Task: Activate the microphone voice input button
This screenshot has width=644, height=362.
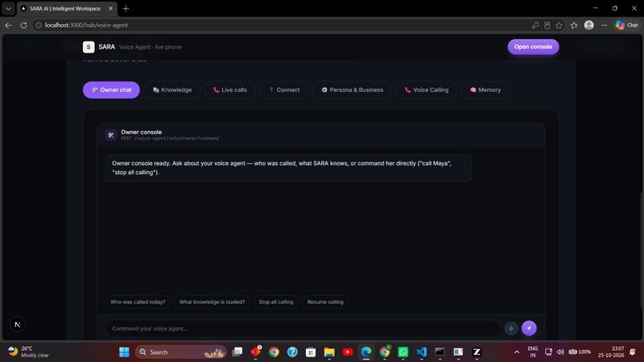Action: pos(511,328)
